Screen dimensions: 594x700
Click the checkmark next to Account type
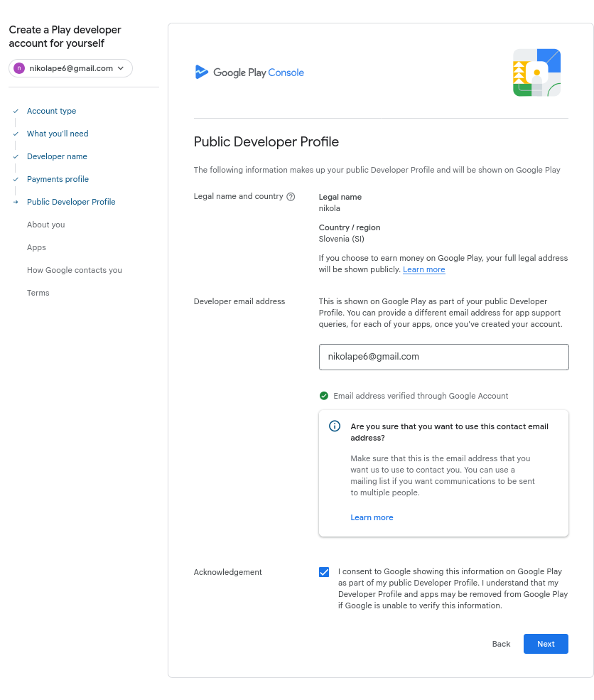coord(16,112)
